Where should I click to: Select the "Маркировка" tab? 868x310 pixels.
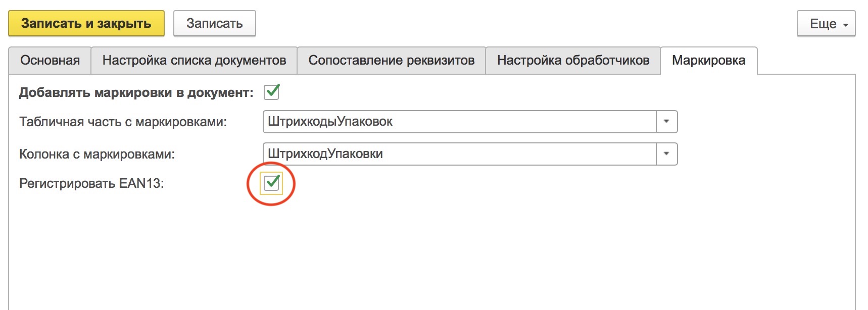click(709, 61)
